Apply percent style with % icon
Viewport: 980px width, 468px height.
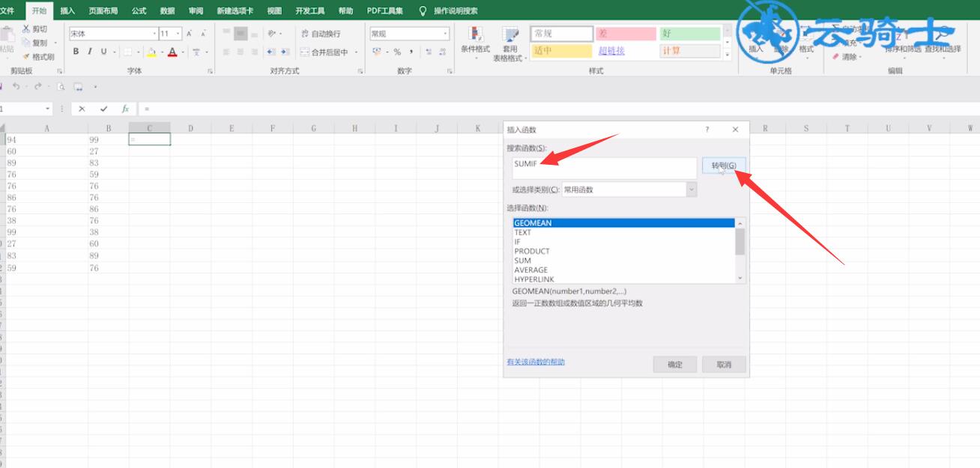(x=397, y=52)
